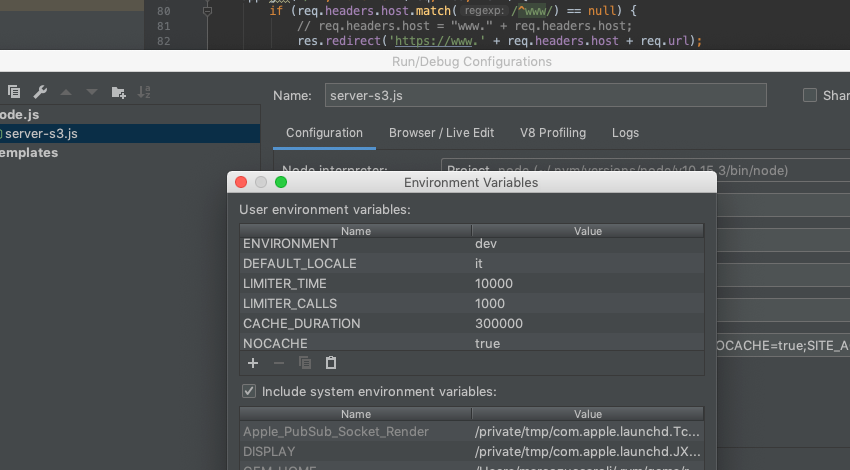Copy environment variables icon

305,363
